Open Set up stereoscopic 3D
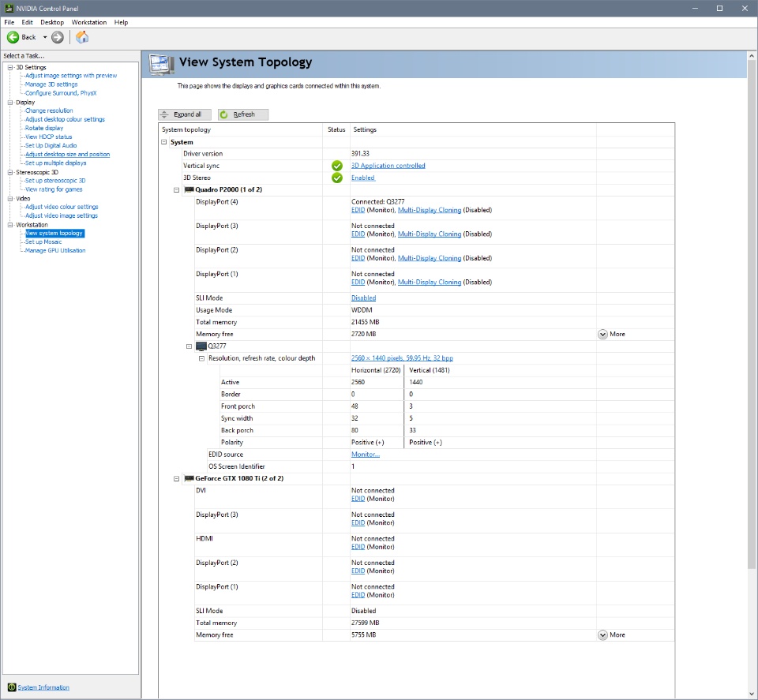 pos(55,181)
